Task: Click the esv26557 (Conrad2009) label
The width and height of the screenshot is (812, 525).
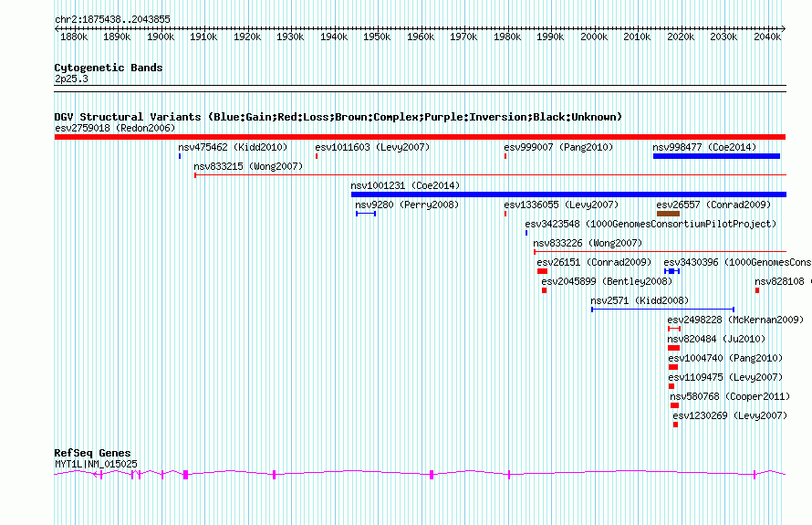Action: pyautogui.click(x=713, y=205)
